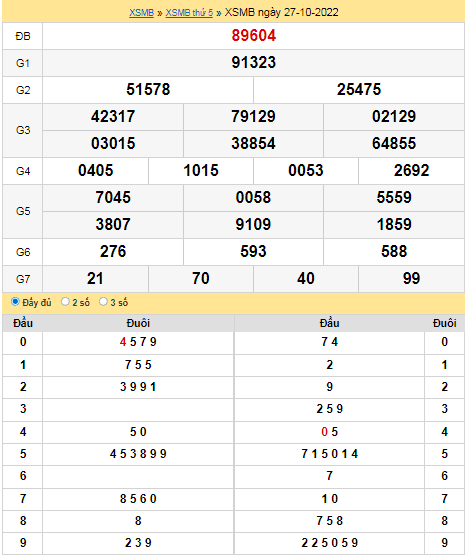The width and height of the screenshot is (469, 559).
Task: Click the G1 prize number 91323
Action: point(253,62)
